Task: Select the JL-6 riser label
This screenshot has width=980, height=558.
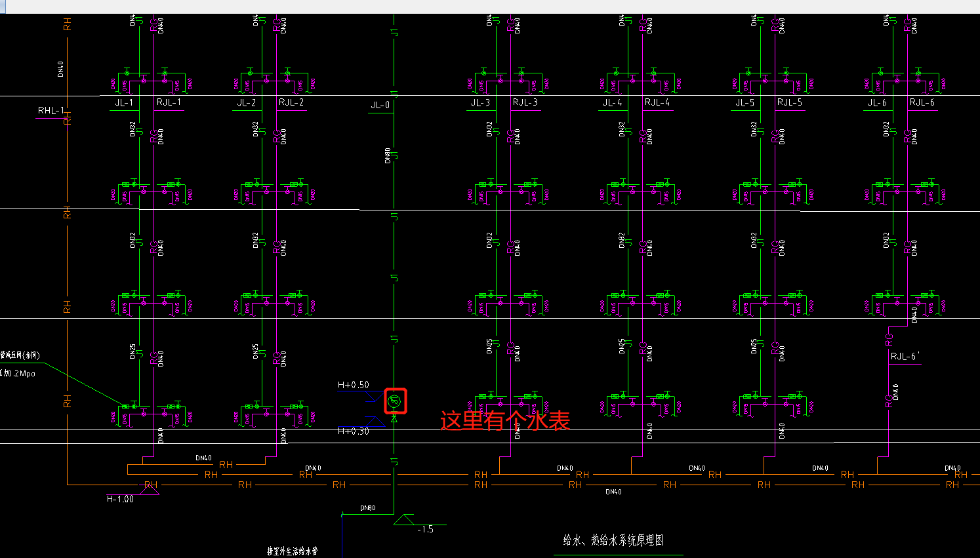Action: click(x=878, y=102)
